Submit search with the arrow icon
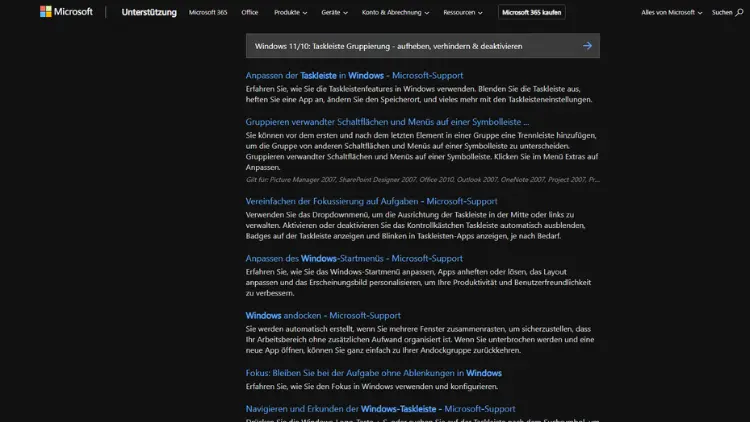 [587, 46]
